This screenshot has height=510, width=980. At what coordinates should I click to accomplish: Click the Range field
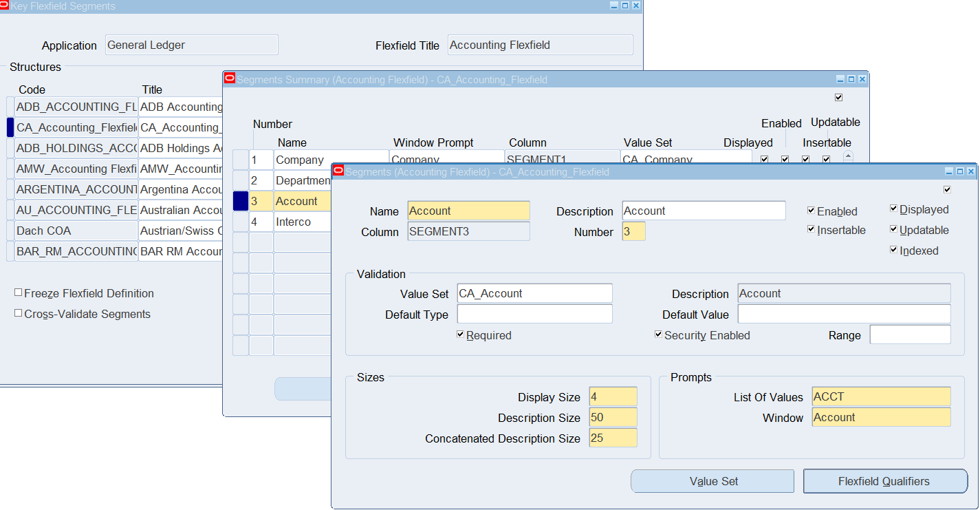911,334
